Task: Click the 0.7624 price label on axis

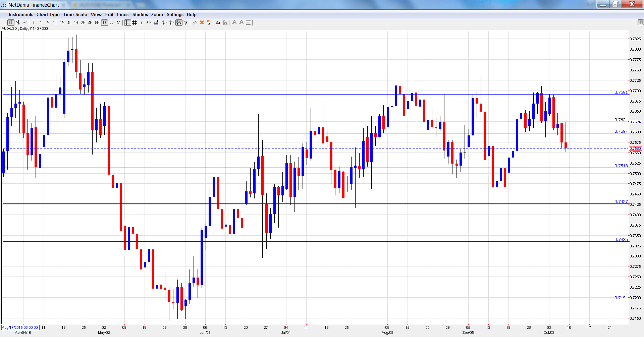Action: coord(635,122)
